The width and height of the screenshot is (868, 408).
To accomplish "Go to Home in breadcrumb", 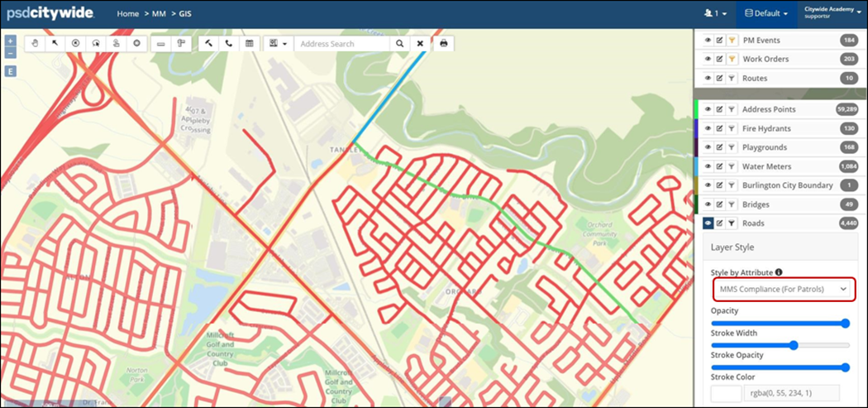I will tap(128, 14).
